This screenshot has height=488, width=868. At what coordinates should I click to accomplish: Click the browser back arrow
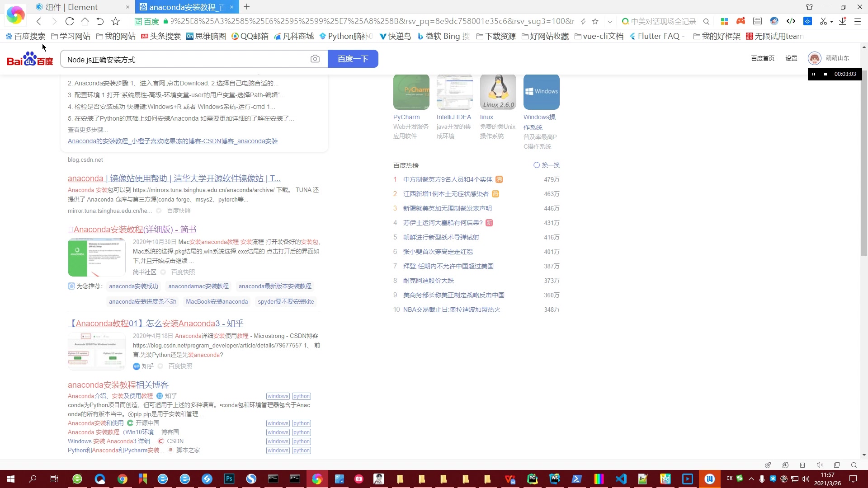[39, 21]
